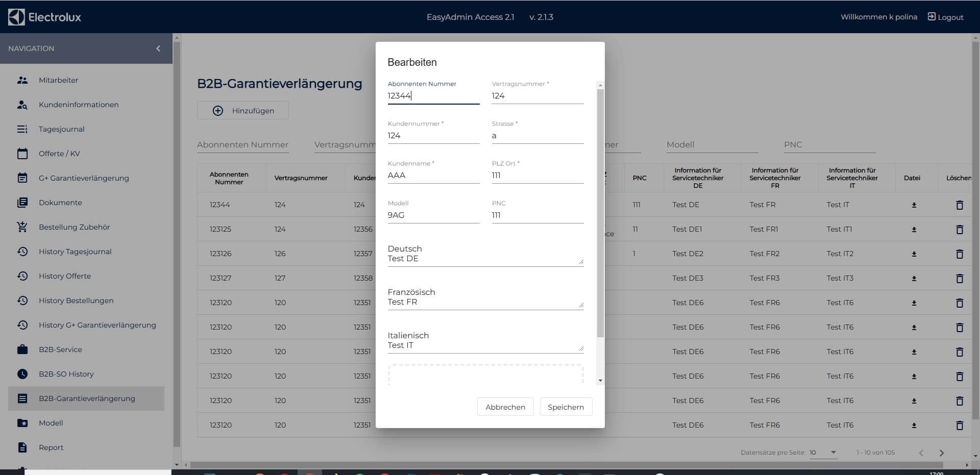Screen dimensions: 980x475
Task: Delete the row with Test IT2
Action: (959, 254)
